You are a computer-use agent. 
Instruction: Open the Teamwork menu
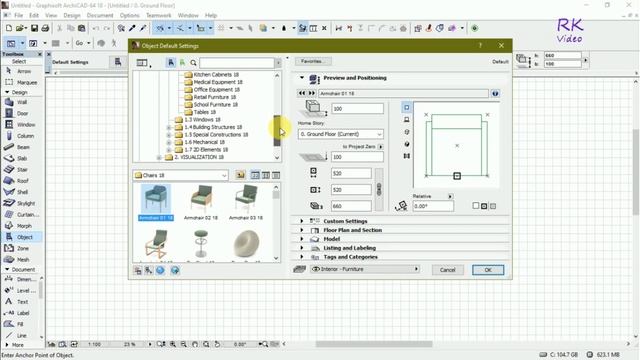pyautogui.click(x=159, y=16)
